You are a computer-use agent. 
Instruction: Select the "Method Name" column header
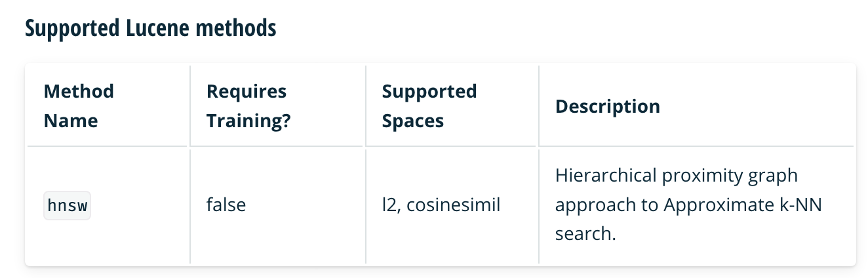pyautogui.click(x=79, y=106)
